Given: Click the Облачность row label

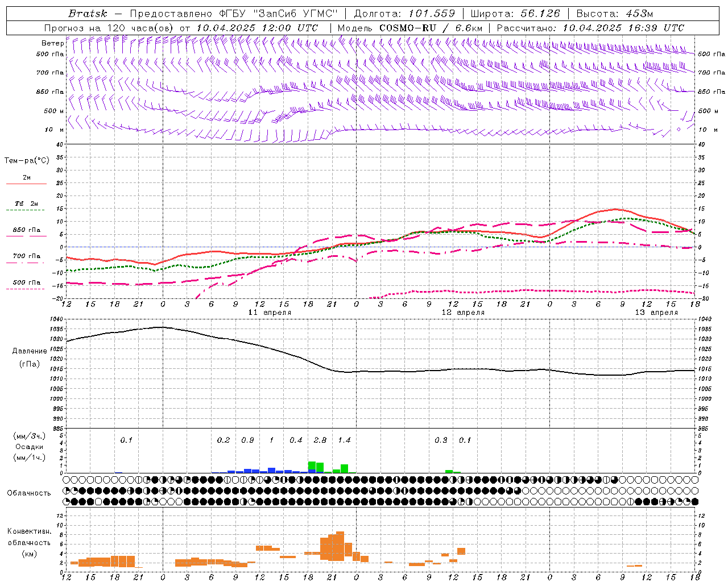Looking at the screenshot, I should click(x=29, y=493).
